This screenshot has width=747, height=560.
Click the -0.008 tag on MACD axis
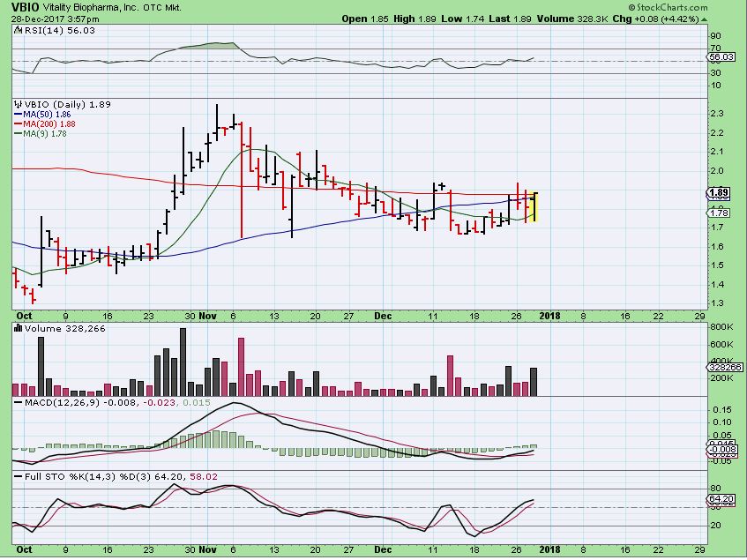click(722, 449)
